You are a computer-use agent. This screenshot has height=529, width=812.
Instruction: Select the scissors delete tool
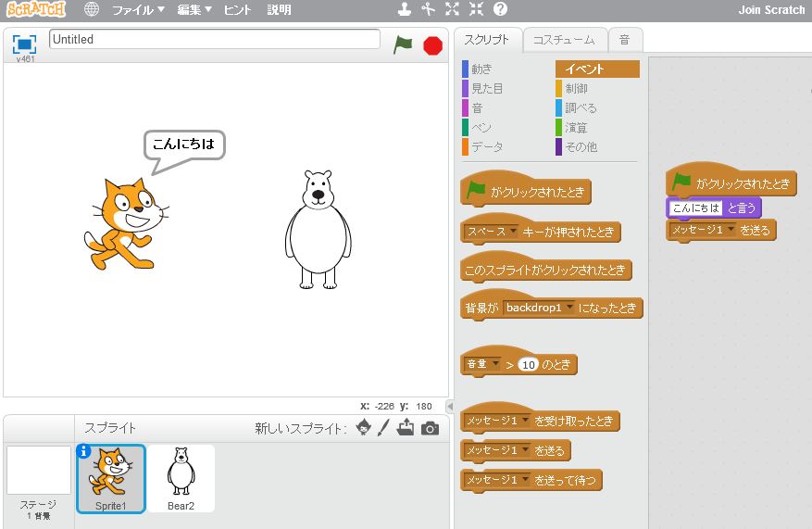428,10
